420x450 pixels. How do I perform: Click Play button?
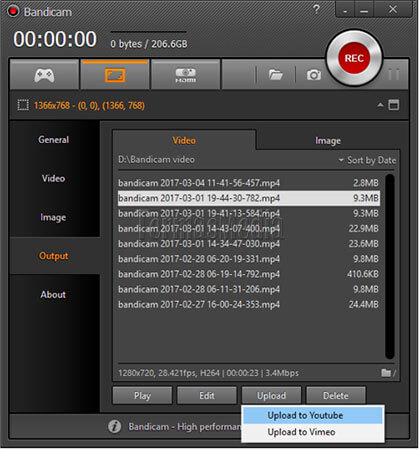pos(142,396)
